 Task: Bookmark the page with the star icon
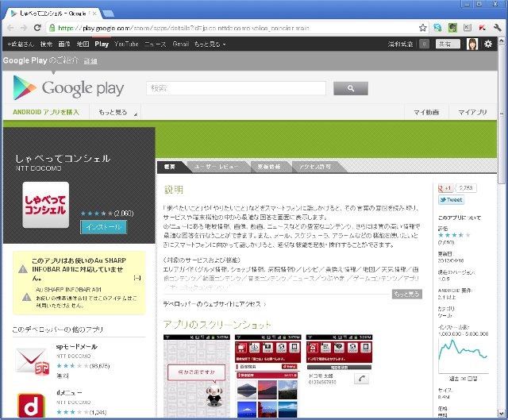[422, 28]
